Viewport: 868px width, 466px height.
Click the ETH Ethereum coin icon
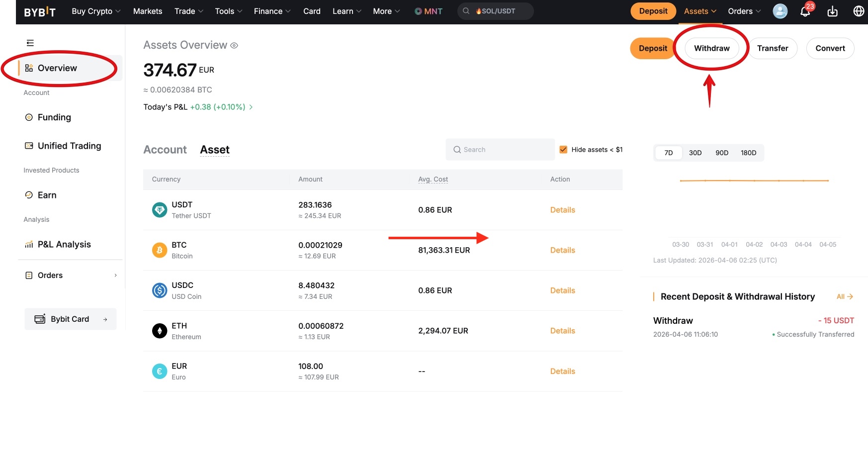tap(160, 331)
